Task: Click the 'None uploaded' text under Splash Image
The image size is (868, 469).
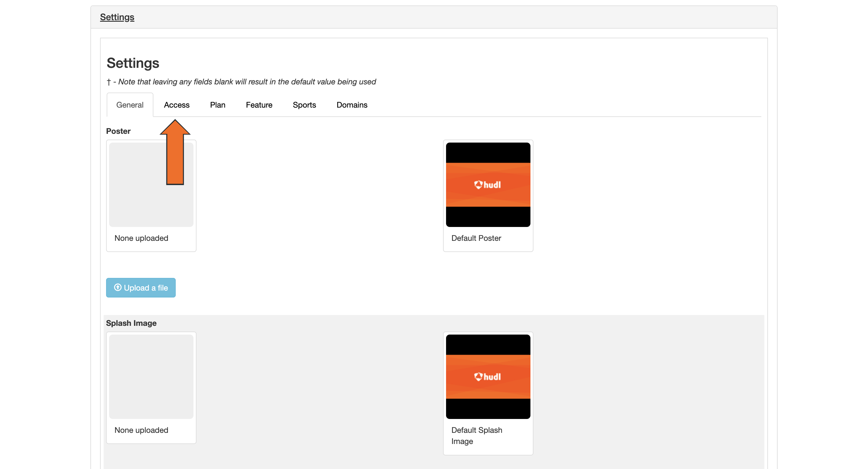Action: [x=141, y=430]
